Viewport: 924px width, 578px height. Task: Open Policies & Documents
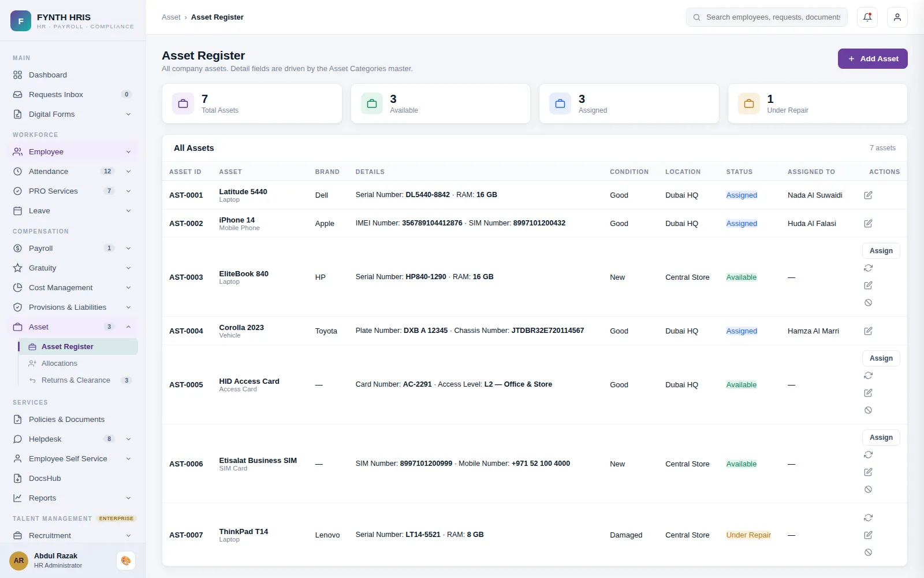click(73, 420)
